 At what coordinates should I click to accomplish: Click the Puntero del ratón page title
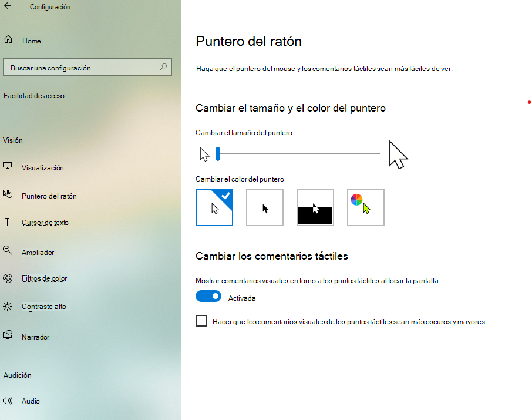(x=249, y=42)
